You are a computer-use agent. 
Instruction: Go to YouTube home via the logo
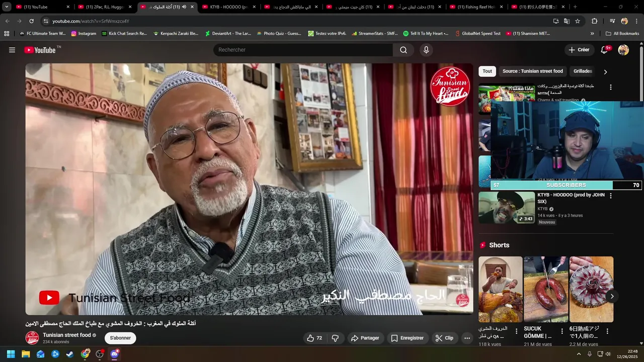pos(40,50)
